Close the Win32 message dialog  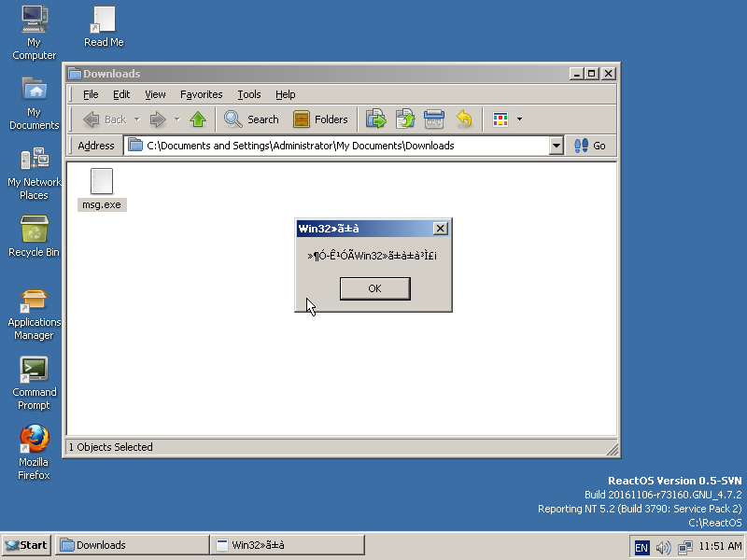440,229
